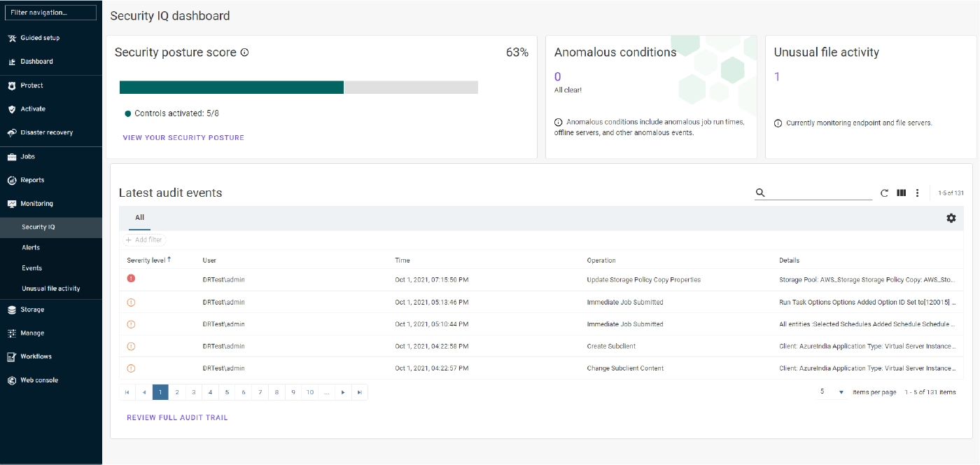Click the Add filter button
980x465 pixels.
pyautogui.click(x=144, y=240)
